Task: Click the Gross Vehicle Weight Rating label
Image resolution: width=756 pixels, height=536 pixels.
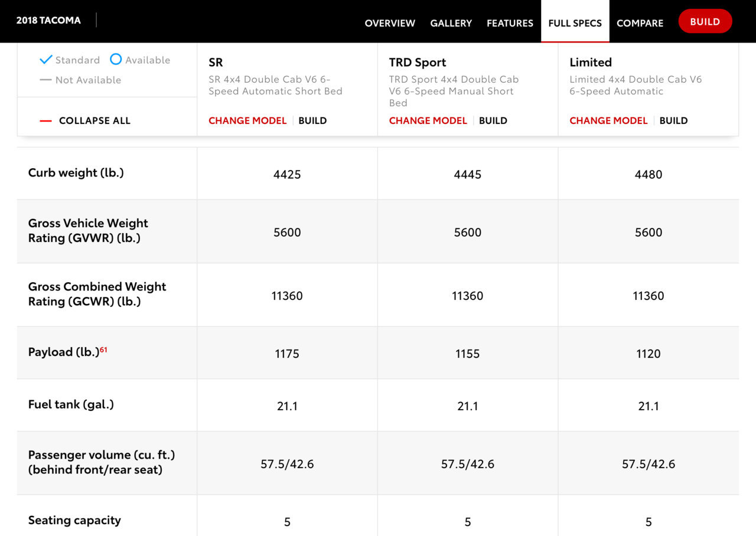Action: 88,231
